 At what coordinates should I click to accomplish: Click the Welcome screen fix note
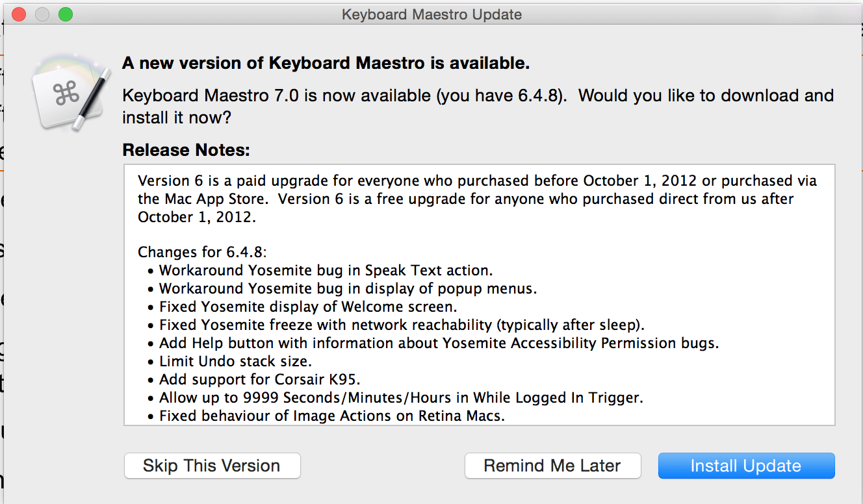pos(308,307)
